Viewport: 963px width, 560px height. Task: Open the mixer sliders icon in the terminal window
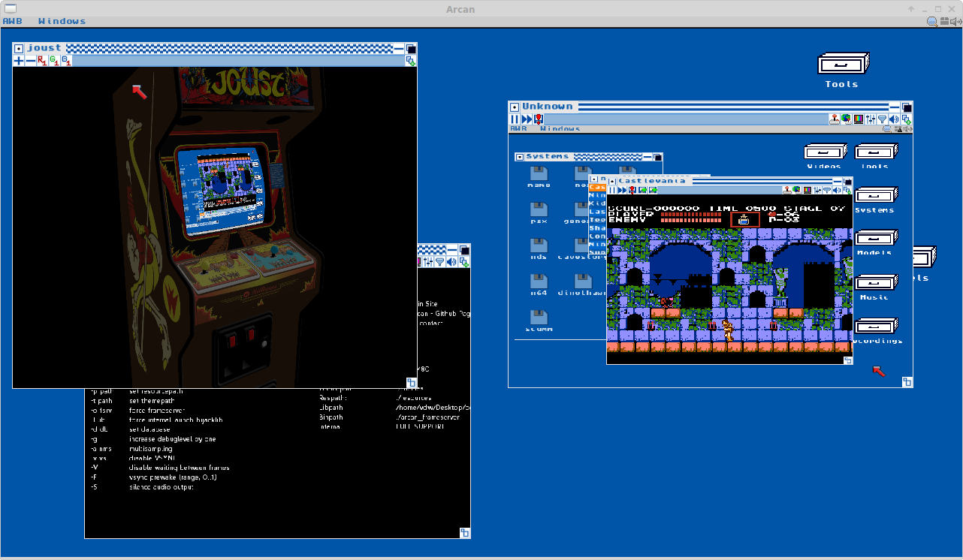pyautogui.click(x=429, y=261)
